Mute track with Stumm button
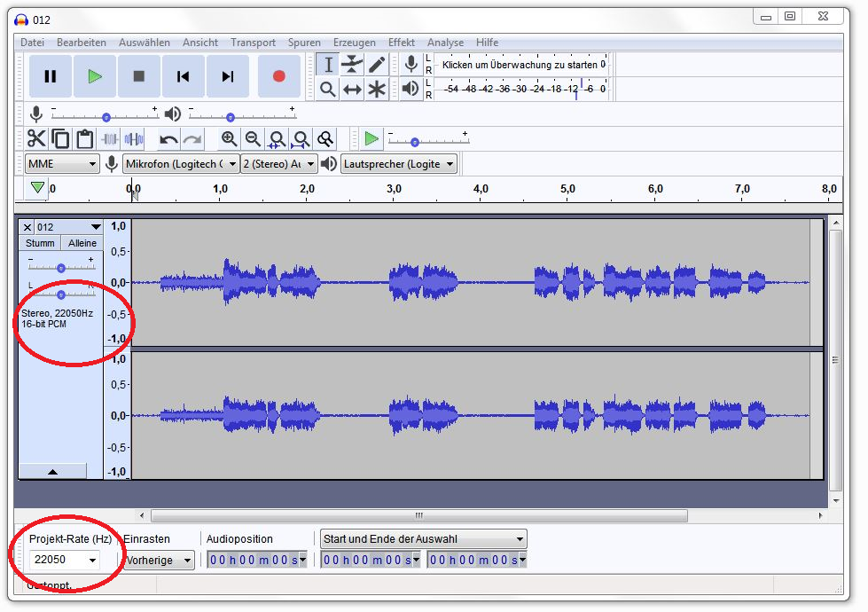This screenshot has width=868, height=612. (40, 243)
